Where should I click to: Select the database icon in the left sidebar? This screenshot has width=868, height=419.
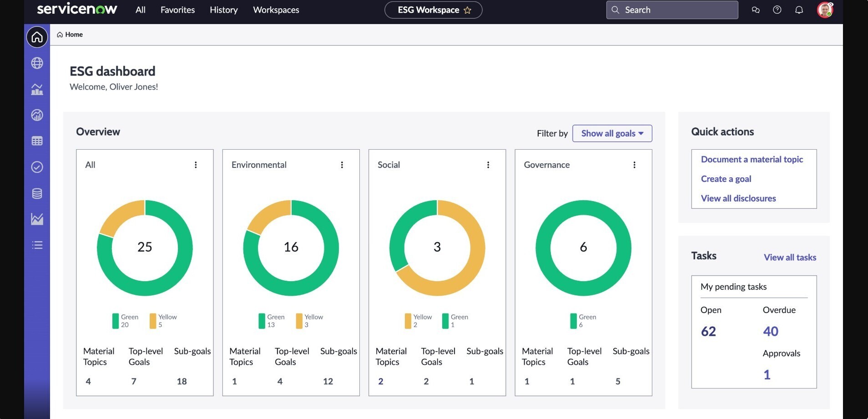37,193
